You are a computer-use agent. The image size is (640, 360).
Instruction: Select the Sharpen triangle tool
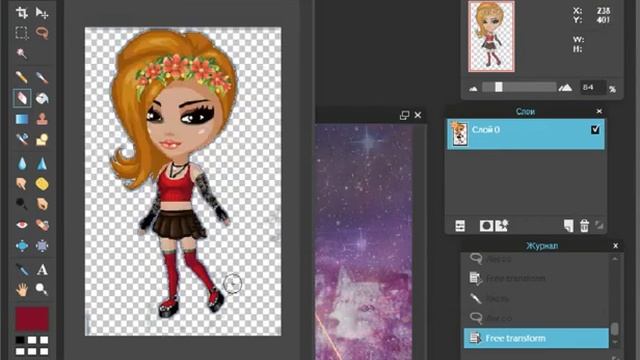coord(42,164)
